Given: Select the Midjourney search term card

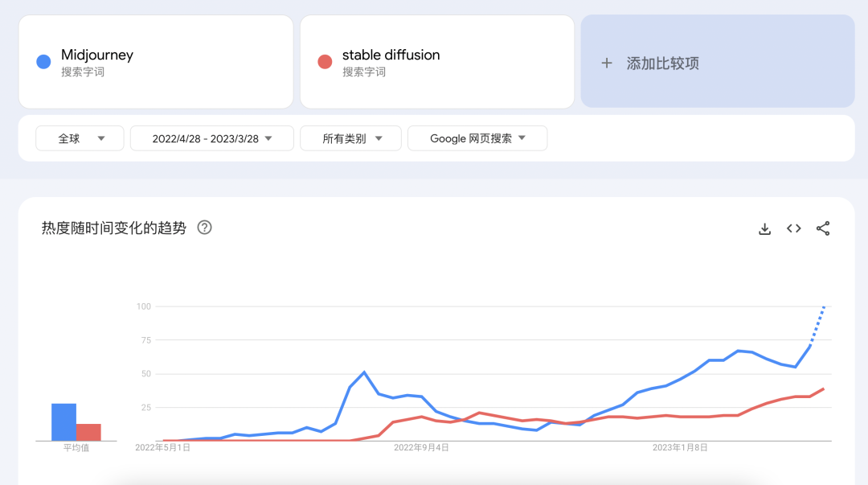Looking at the screenshot, I should click(156, 62).
